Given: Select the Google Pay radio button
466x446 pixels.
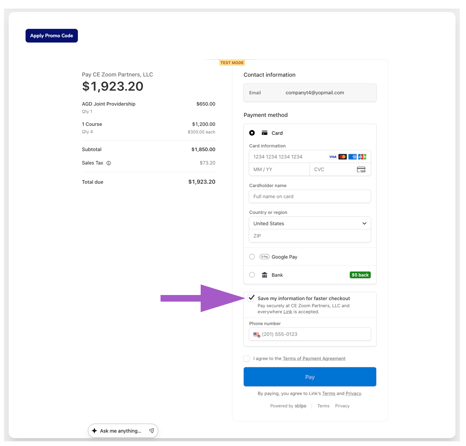Looking at the screenshot, I should tap(252, 257).
